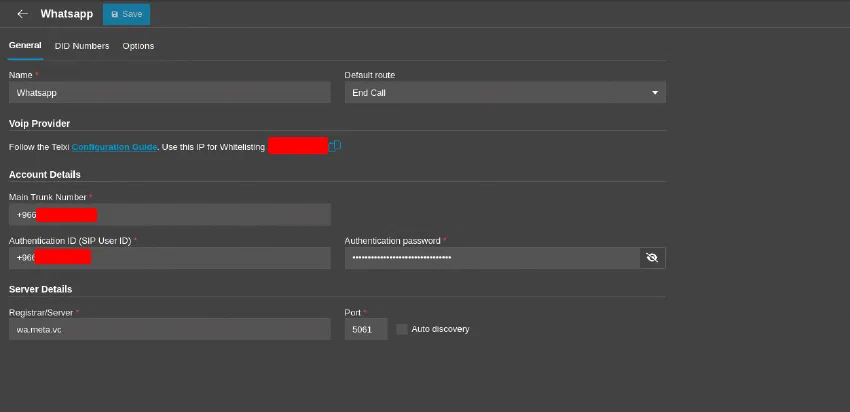The width and height of the screenshot is (850, 412).
Task: Enable the Auto discovery checkbox
Action: tap(402, 329)
